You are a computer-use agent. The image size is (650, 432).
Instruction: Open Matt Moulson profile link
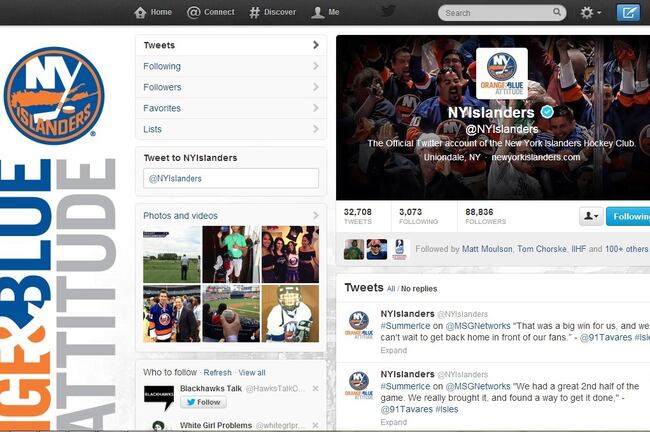[x=487, y=249]
